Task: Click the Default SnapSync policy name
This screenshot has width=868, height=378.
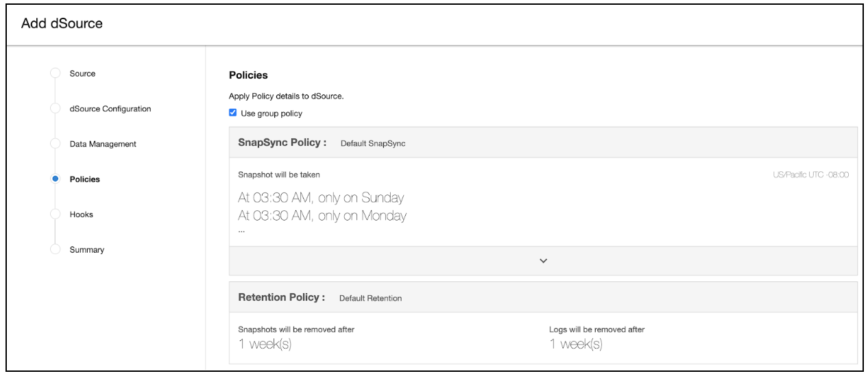Action: (373, 143)
